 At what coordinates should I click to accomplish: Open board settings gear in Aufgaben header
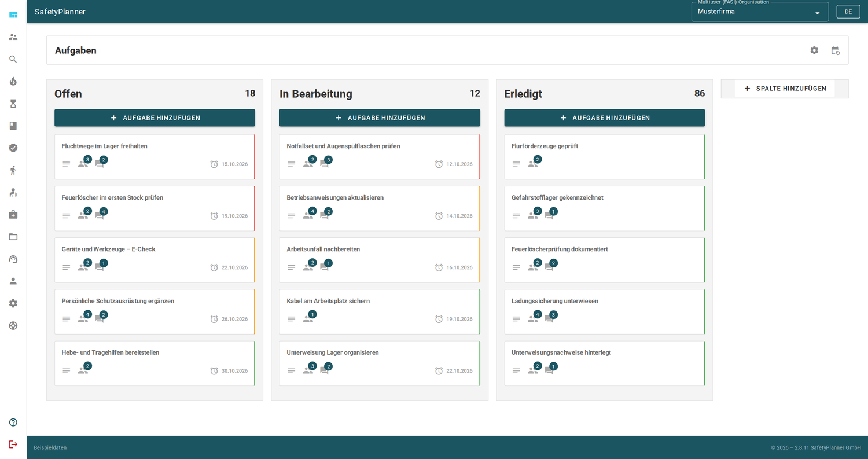(814, 50)
